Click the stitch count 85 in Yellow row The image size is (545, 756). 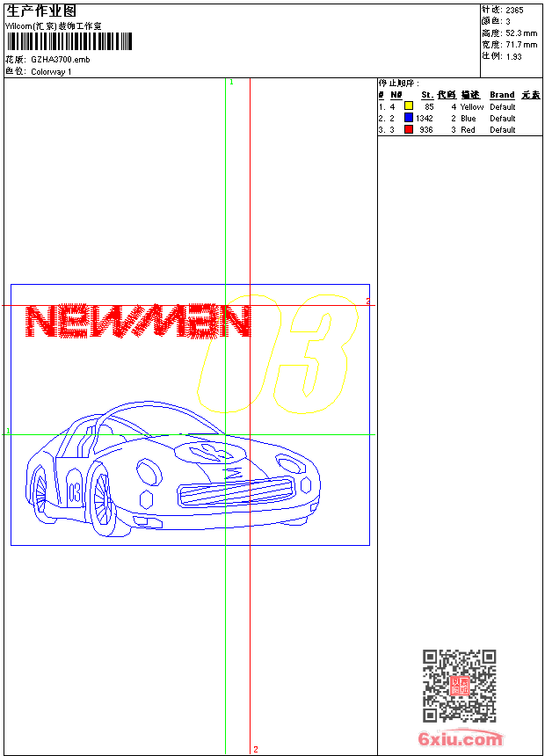click(x=429, y=107)
